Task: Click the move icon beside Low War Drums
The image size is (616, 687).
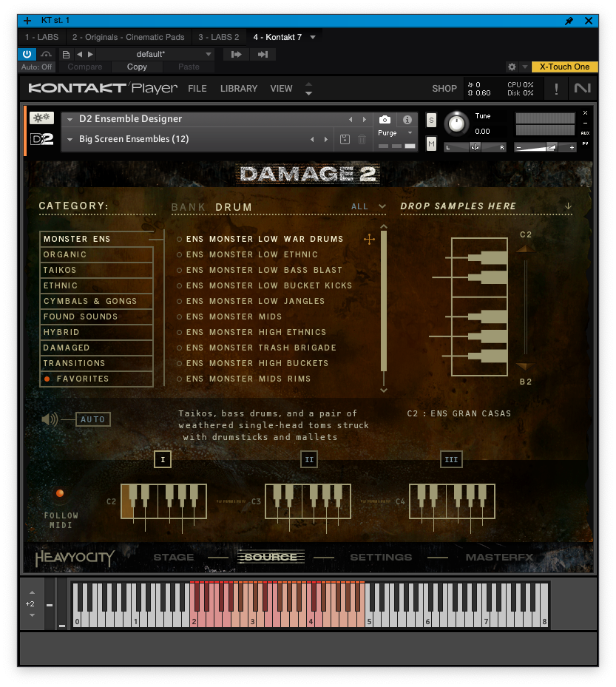Action: pyautogui.click(x=369, y=239)
